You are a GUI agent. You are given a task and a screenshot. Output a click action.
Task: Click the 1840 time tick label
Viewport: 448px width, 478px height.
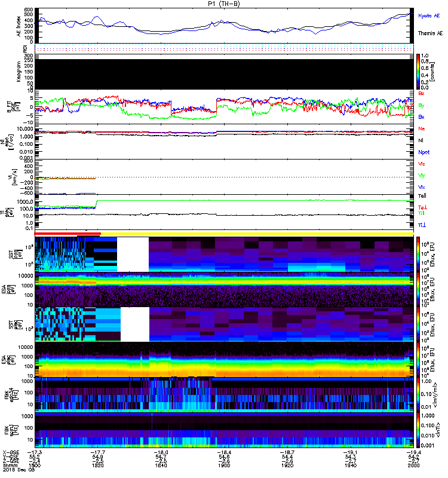[161, 465]
